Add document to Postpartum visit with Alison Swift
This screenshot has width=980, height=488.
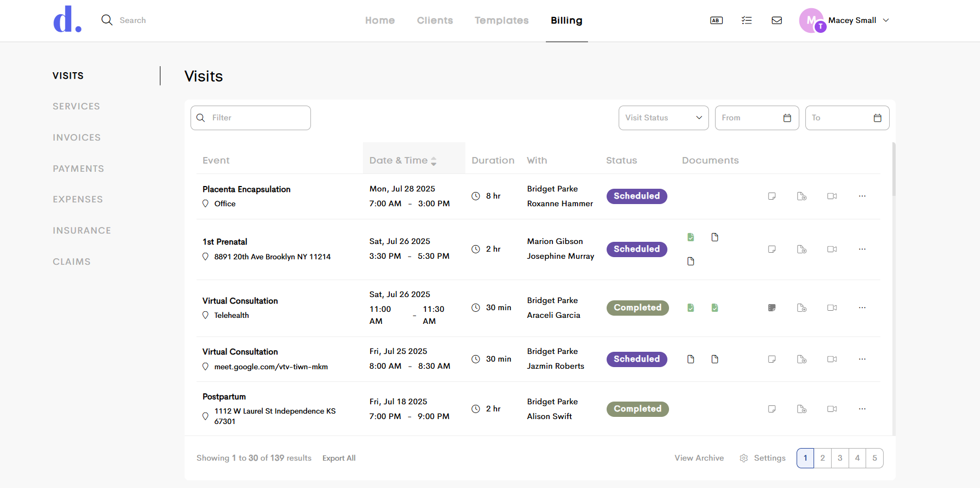(802, 409)
